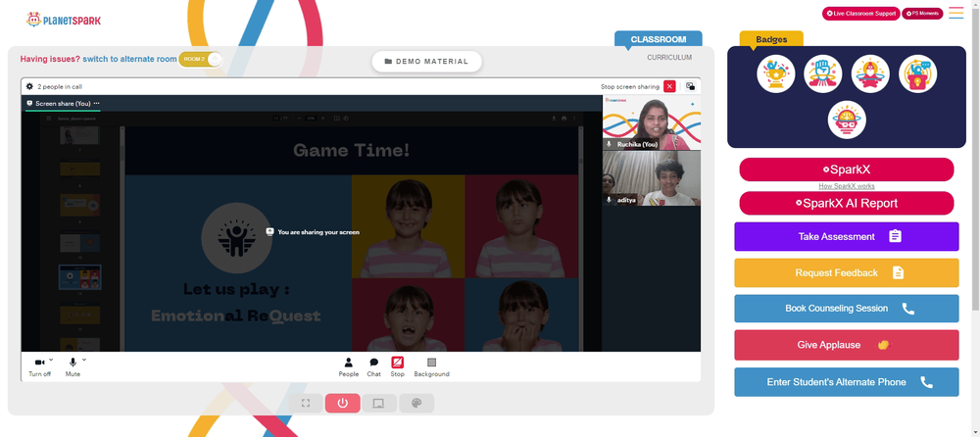980x437 pixels.
Task: Open the People panel
Action: (349, 367)
